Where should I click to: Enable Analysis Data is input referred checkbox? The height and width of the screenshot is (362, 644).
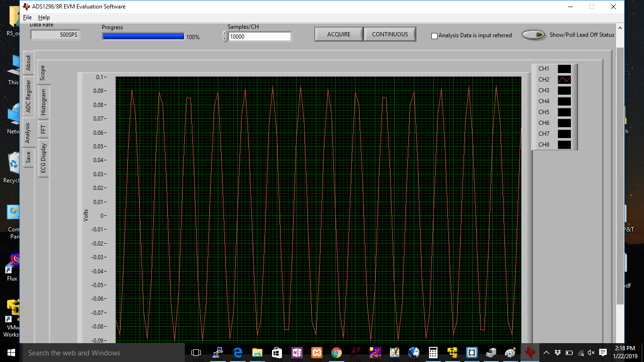pyautogui.click(x=434, y=36)
